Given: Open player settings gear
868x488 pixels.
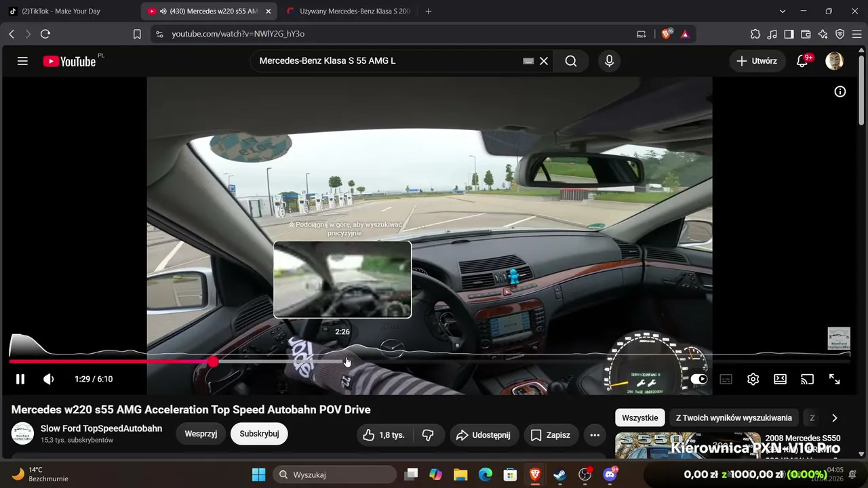Looking at the screenshot, I should [753, 379].
